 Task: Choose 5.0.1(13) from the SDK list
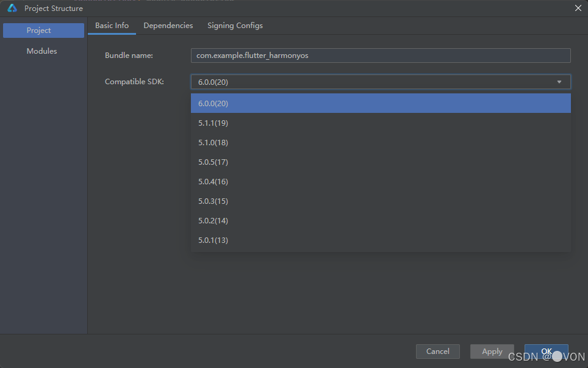[x=381, y=240]
